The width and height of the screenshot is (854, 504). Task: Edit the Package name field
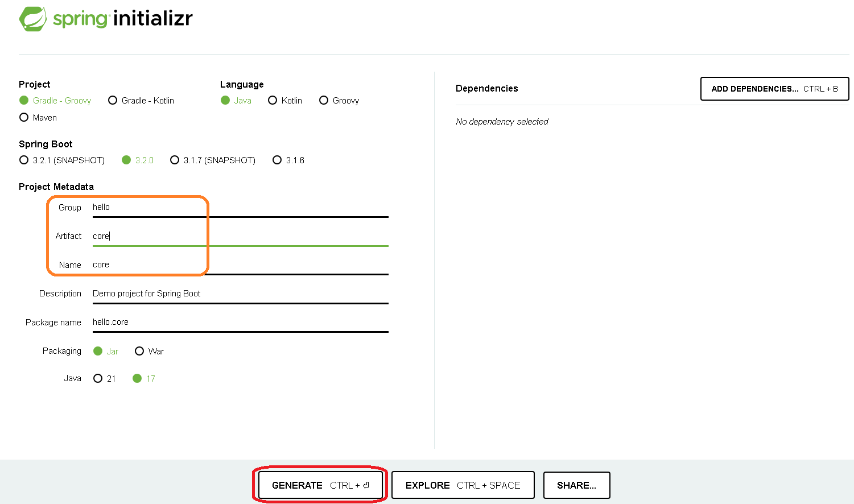[241, 323]
